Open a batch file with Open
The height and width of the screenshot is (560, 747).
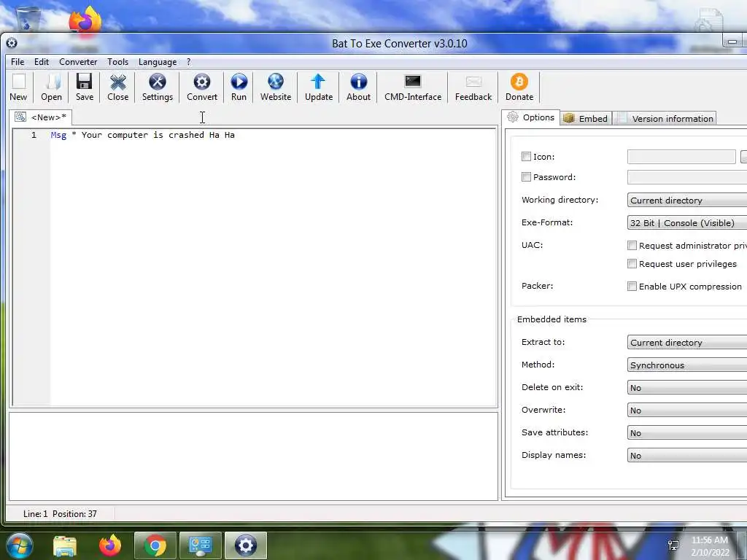pos(52,87)
